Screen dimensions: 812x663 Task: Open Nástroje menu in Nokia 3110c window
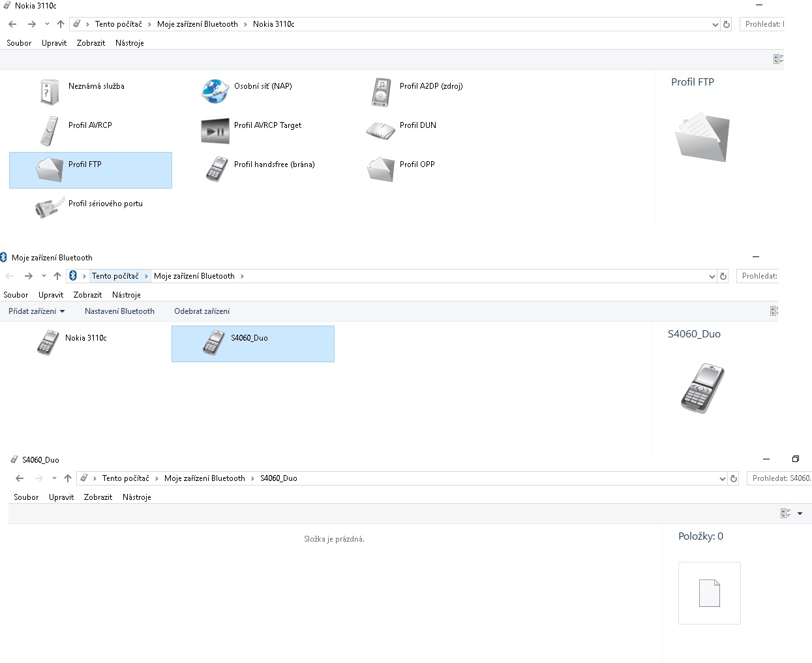click(130, 43)
